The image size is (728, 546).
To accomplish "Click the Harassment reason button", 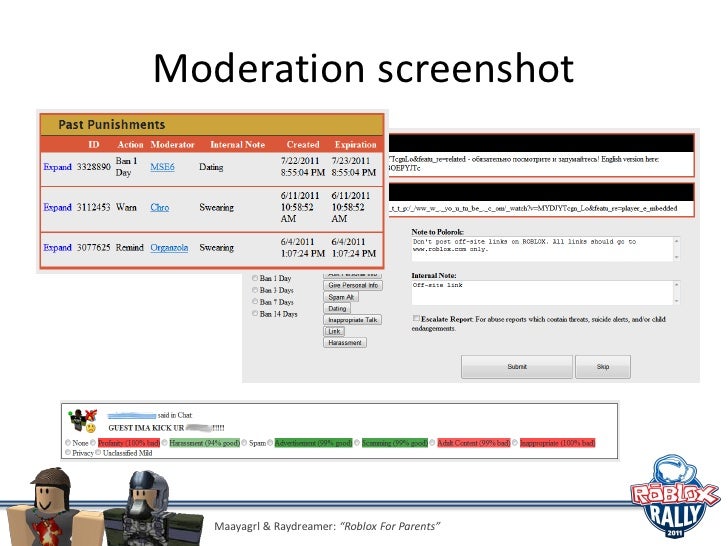I will [x=345, y=343].
